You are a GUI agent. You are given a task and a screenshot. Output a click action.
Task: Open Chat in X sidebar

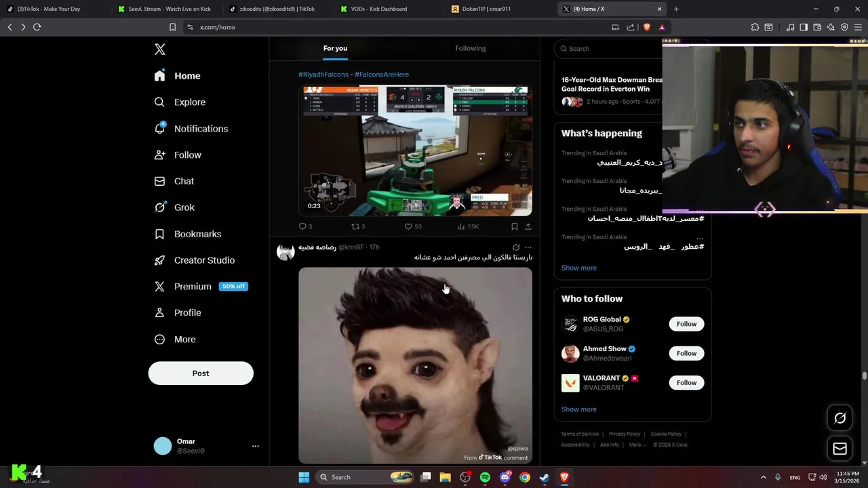(174, 182)
